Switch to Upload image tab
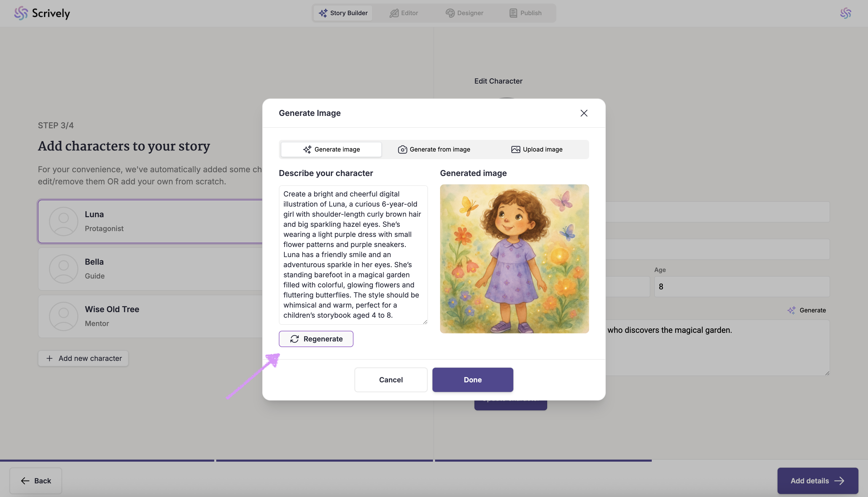The height and width of the screenshot is (497, 868). (537, 149)
